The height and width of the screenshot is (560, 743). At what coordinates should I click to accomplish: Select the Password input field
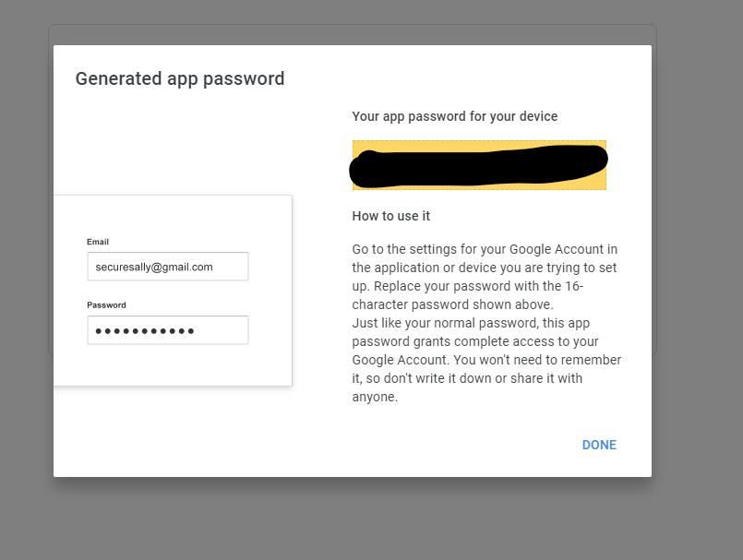(x=167, y=329)
